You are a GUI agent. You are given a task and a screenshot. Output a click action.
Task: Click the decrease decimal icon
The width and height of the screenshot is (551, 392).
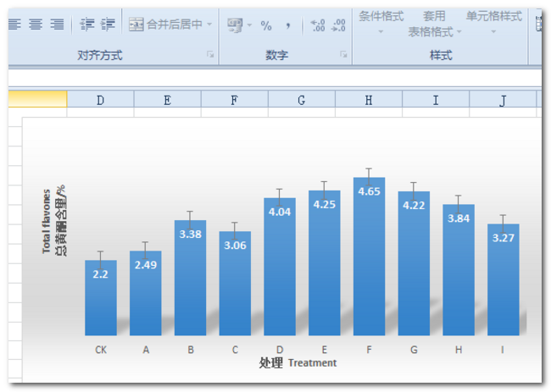338,25
